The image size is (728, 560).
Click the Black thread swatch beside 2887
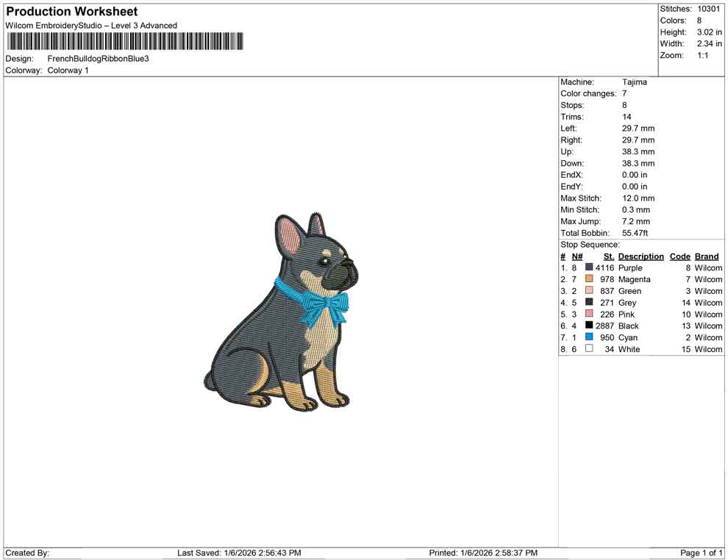click(588, 326)
